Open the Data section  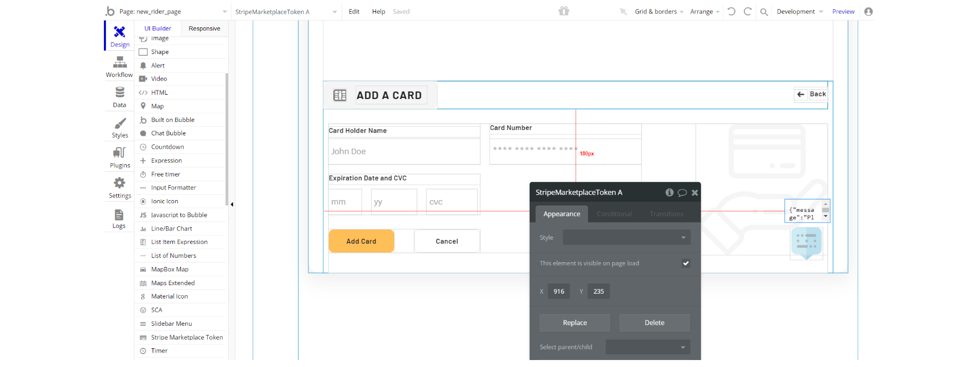[x=119, y=97]
